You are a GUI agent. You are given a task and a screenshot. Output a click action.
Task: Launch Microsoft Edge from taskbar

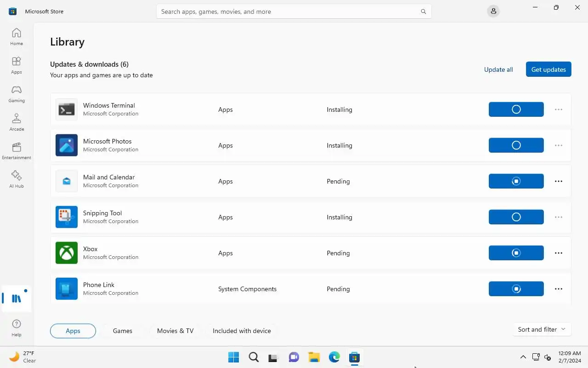point(334,357)
